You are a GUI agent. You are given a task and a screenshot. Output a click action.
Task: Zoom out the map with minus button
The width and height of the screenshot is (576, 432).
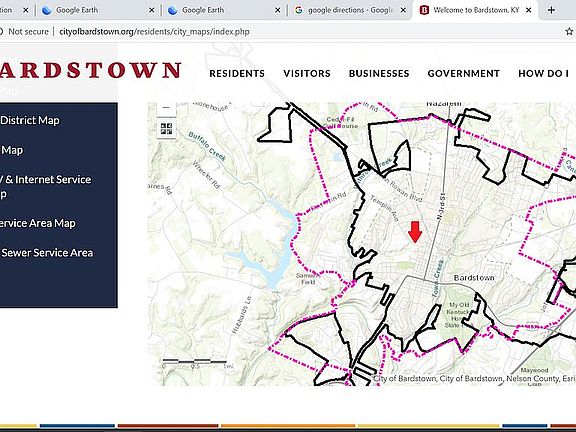[166, 108]
